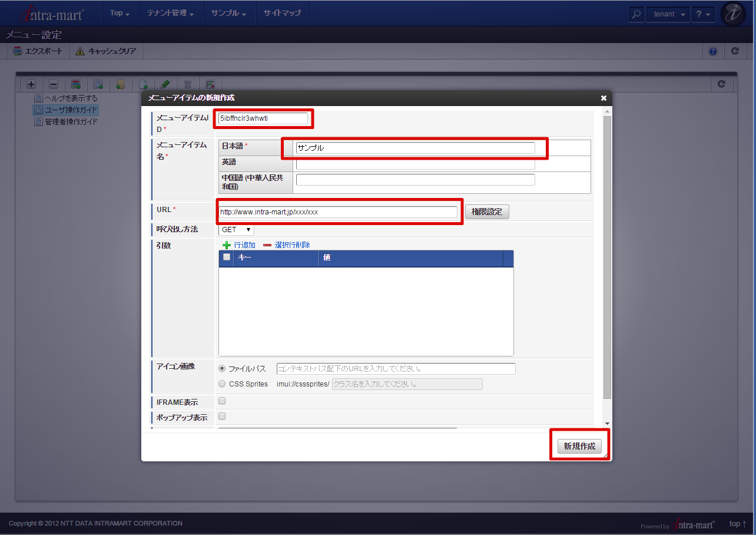This screenshot has height=535, width=756.
Task: Click refresh icon beside blue help icon
Action: point(735,51)
